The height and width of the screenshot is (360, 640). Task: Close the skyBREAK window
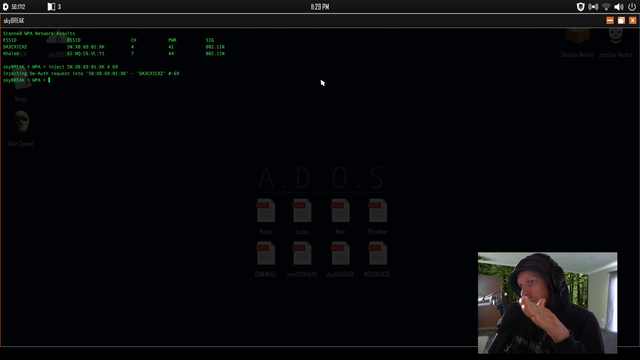(633, 20)
